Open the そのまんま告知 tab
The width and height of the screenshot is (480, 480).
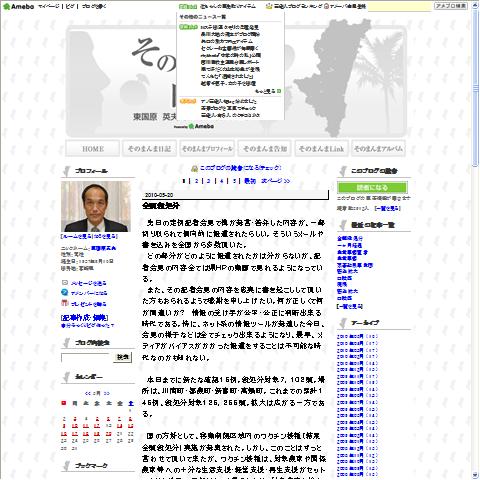(x=264, y=149)
